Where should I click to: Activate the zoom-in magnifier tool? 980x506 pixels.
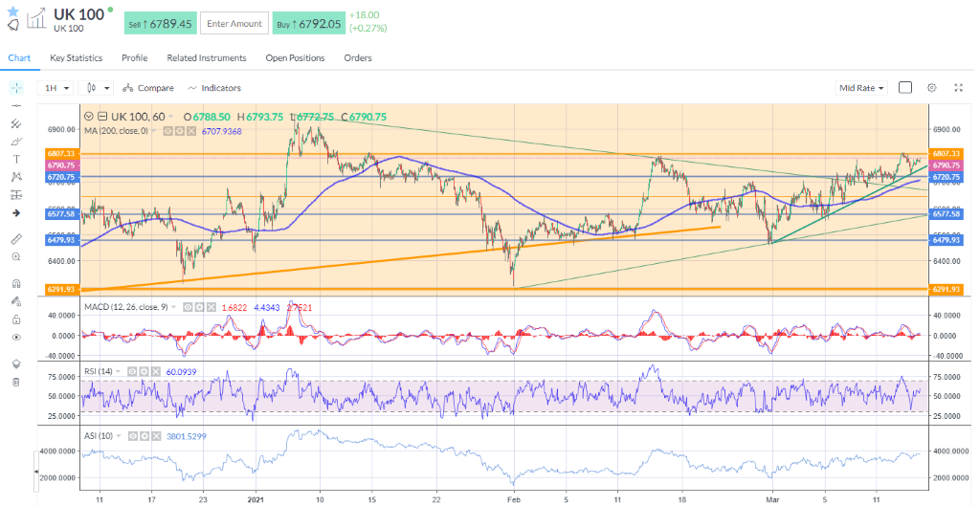pos(16,256)
